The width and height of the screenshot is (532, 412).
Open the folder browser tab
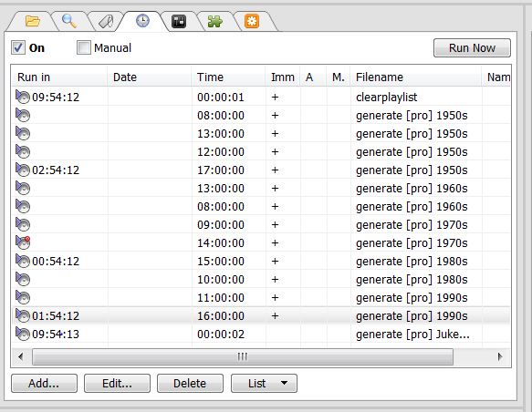[x=33, y=21]
